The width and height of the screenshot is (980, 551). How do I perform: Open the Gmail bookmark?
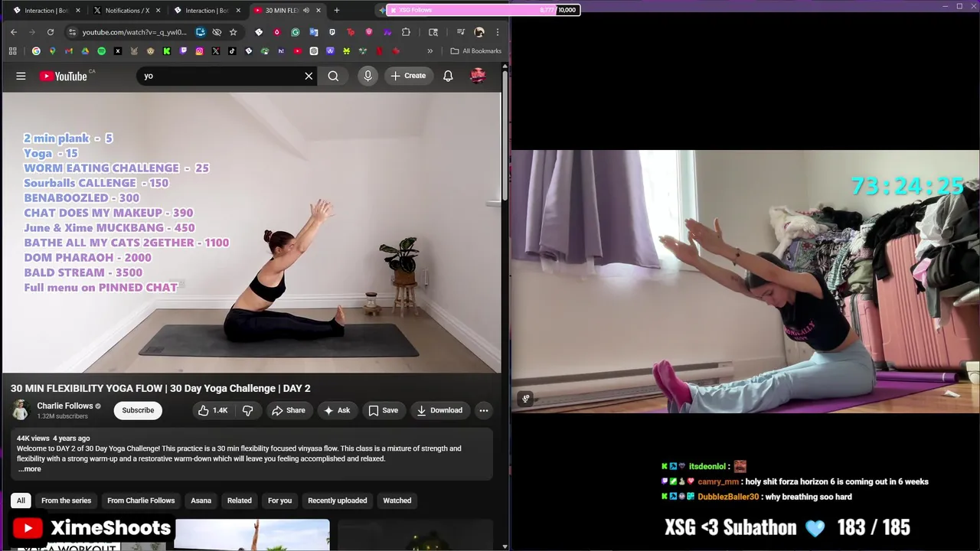[69, 51]
